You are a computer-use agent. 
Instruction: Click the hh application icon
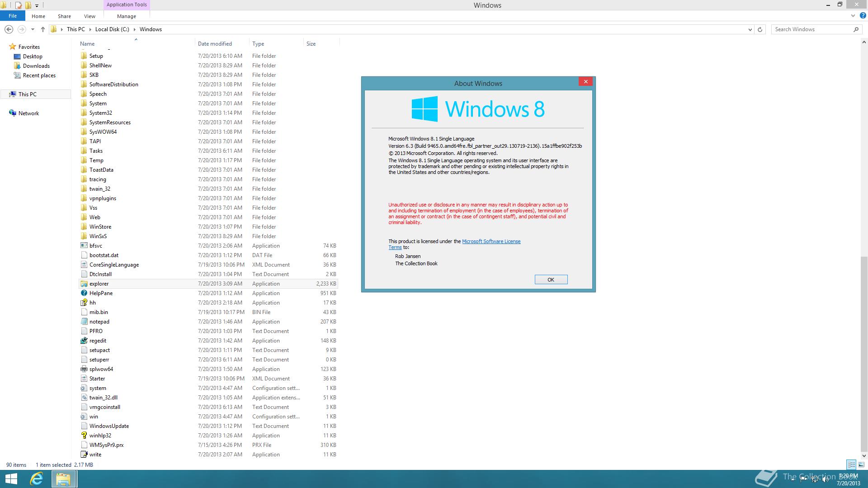(x=84, y=303)
